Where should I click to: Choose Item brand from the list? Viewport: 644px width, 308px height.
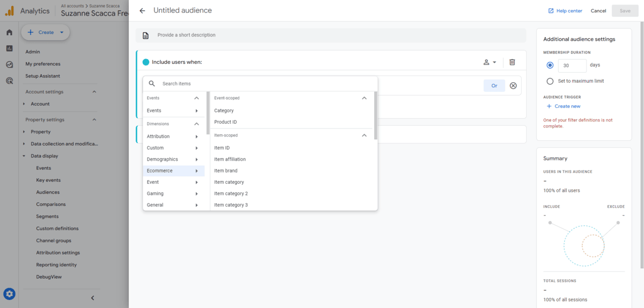click(x=225, y=171)
